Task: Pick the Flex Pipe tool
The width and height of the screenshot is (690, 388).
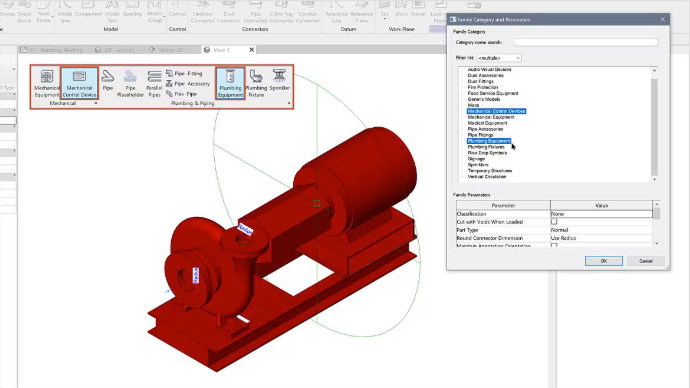Action: pos(181,94)
